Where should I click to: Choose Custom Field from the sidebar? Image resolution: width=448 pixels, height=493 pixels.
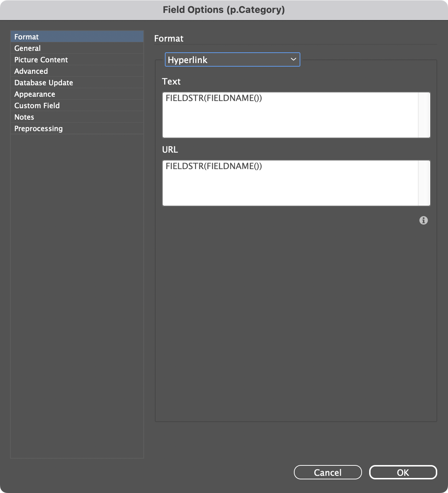tap(37, 106)
